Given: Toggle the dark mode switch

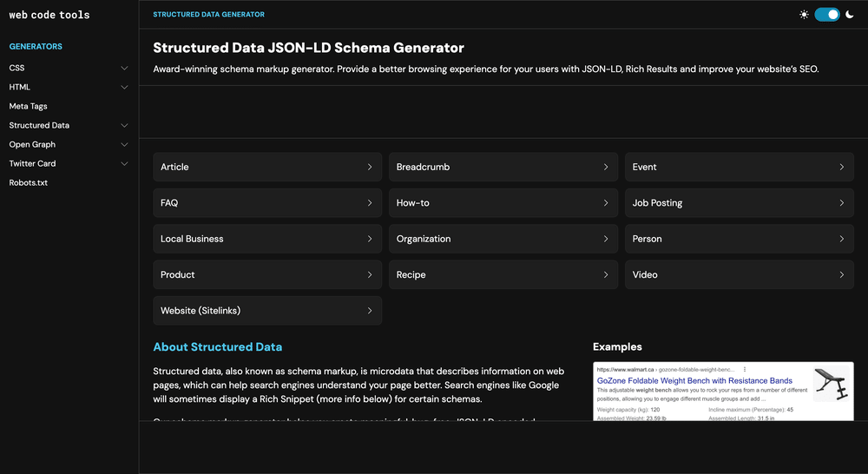Looking at the screenshot, I should point(827,15).
